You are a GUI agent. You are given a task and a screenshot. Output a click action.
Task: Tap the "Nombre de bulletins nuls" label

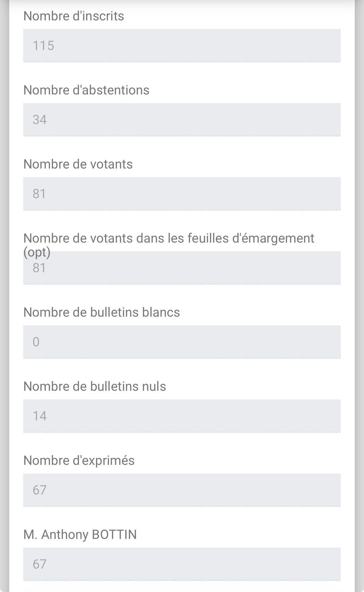pos(94,386)
